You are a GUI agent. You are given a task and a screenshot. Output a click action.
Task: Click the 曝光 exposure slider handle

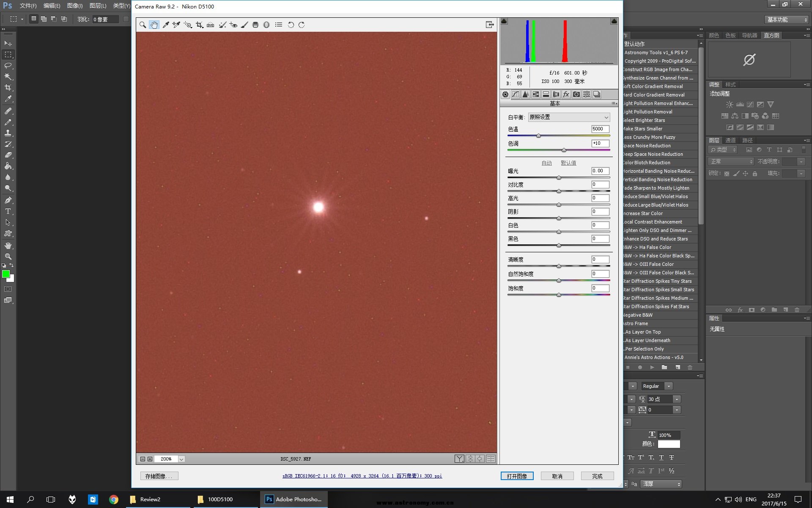pyautogui.click(x=559, y=178)
